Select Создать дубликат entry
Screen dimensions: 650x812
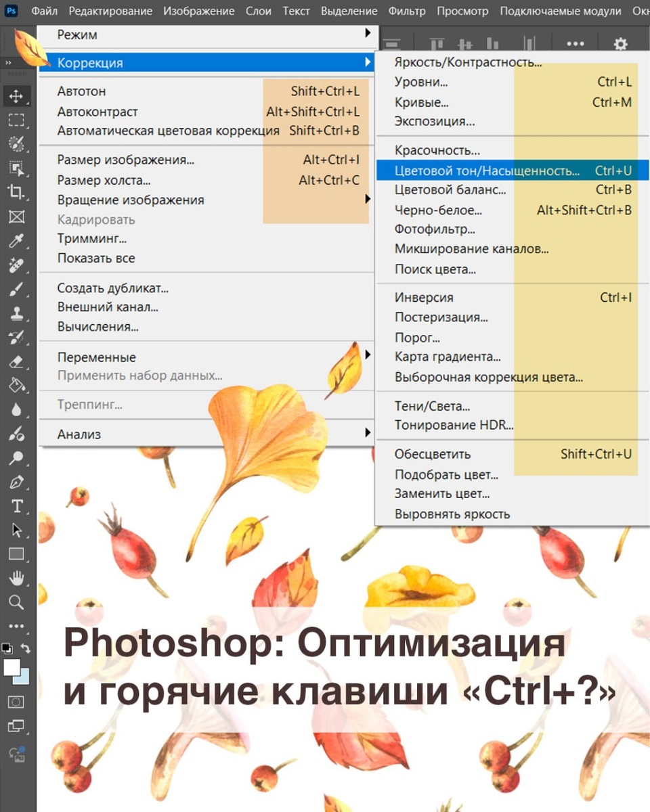coord(207,288)
